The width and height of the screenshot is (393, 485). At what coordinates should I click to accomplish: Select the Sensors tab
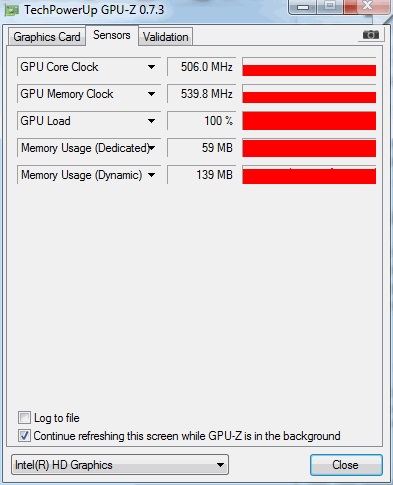click(112, 35)
